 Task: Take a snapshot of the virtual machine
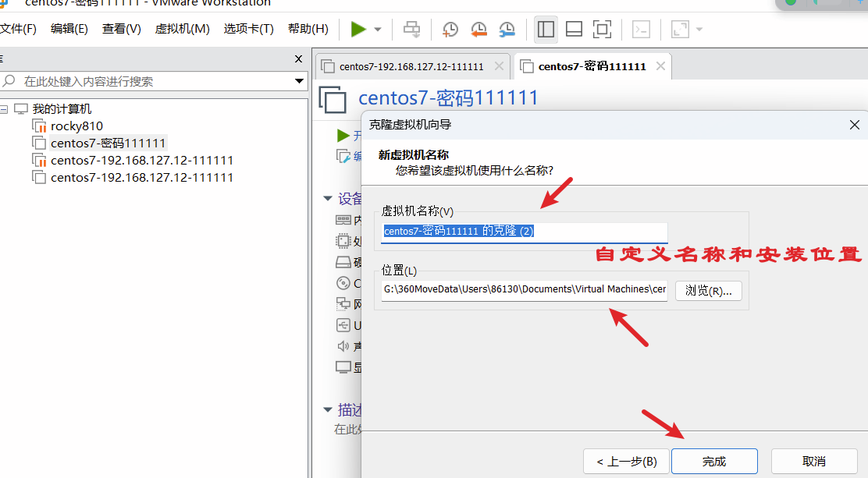coord(450,30)
